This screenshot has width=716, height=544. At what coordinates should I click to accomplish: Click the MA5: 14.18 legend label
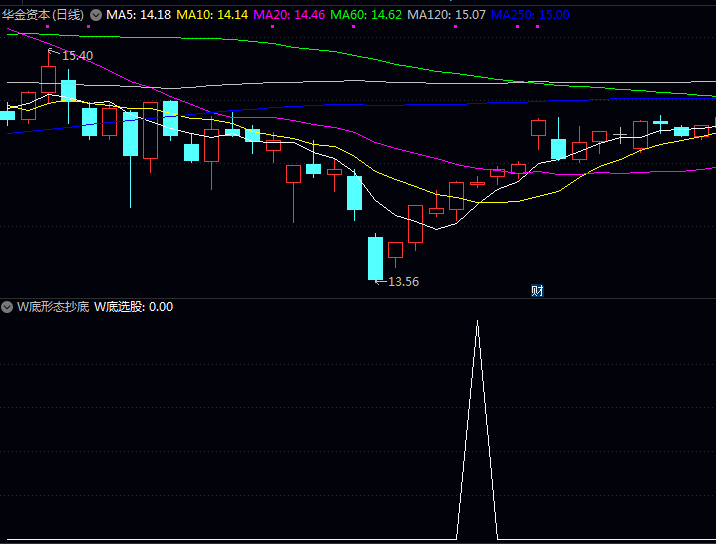138,15
